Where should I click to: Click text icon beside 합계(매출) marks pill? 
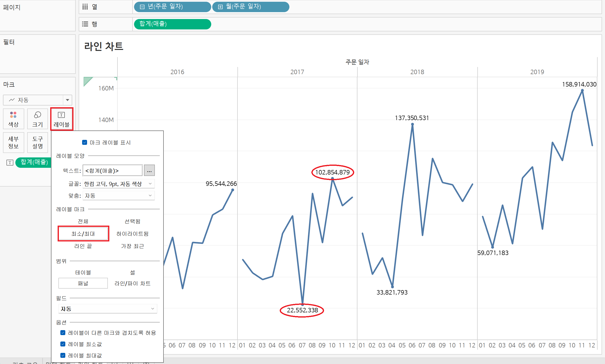tap(10, 162)
